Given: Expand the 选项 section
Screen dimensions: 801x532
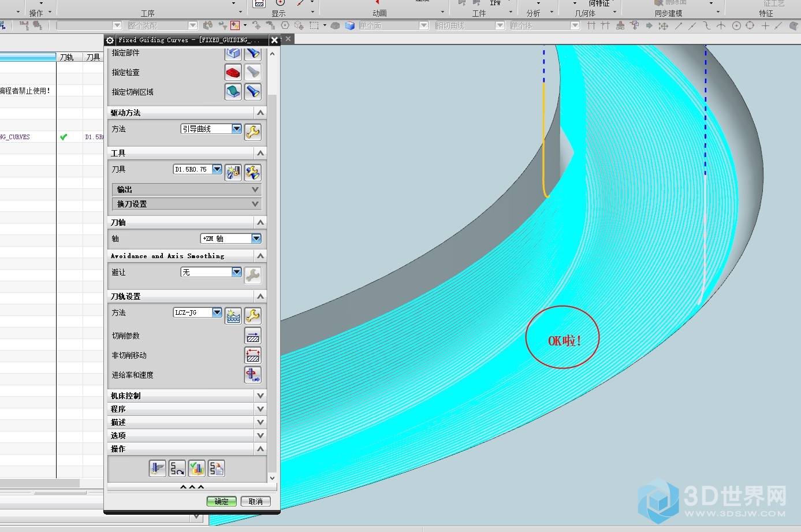Looking at the screenshot, I should click(260, 436).
